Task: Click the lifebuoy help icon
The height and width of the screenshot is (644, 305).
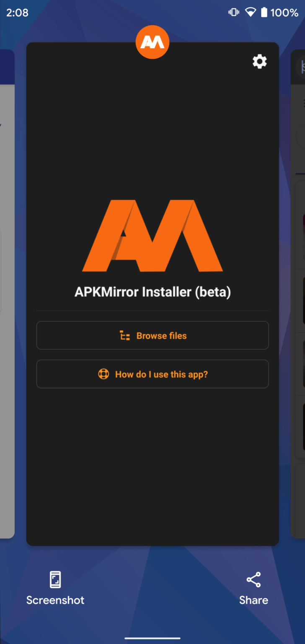Action: pos(103,374)
